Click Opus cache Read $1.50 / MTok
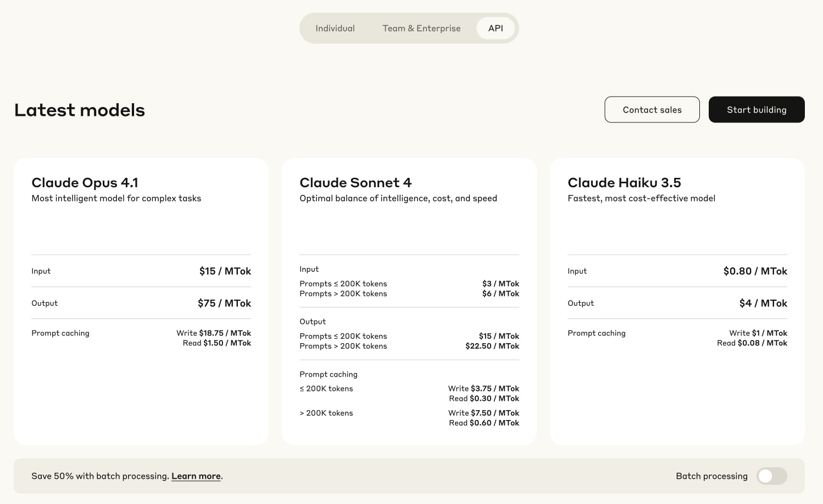 217,343
